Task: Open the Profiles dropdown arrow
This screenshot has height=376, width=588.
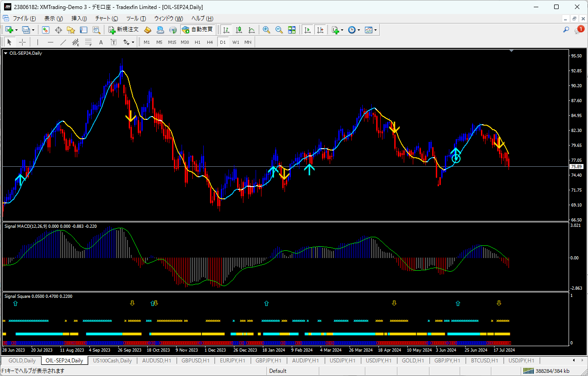Action: [x=33, y=30]
